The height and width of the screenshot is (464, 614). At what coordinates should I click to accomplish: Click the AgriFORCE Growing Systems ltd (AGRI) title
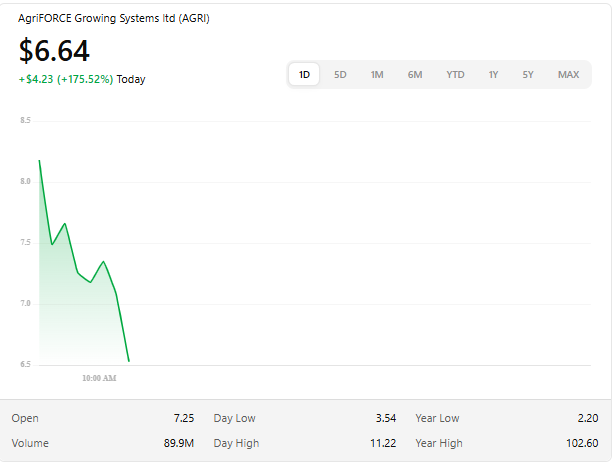click(x=114, y=18)
